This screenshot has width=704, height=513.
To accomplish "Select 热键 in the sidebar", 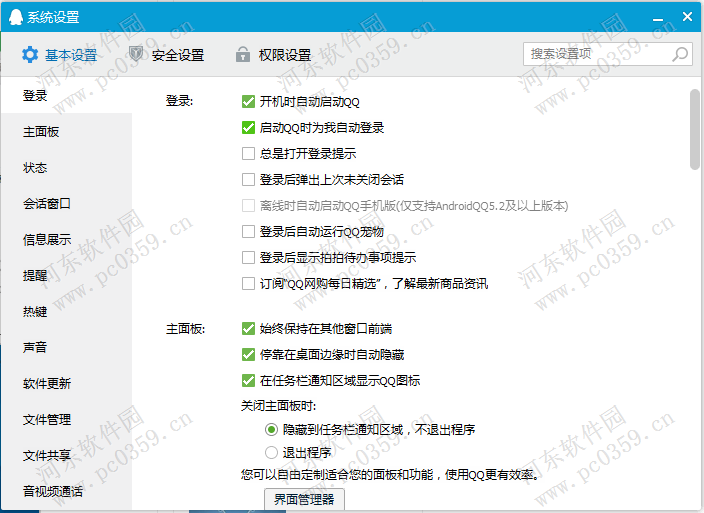I will click(66, 311).
